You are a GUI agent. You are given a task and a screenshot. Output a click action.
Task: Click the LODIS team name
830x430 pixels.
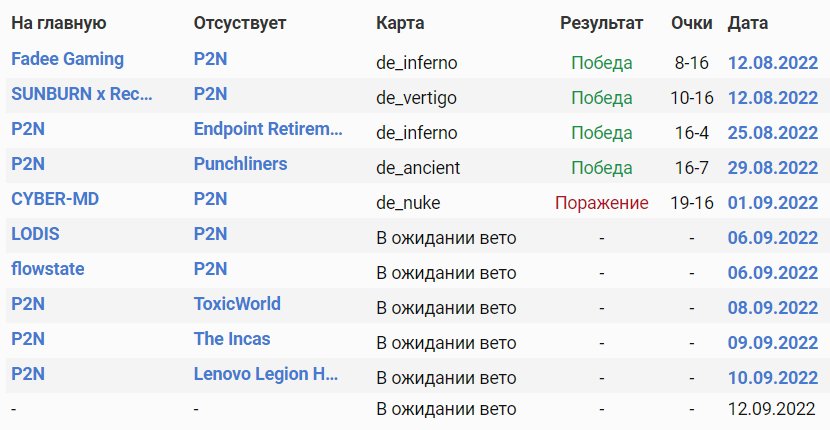[35, 234]
